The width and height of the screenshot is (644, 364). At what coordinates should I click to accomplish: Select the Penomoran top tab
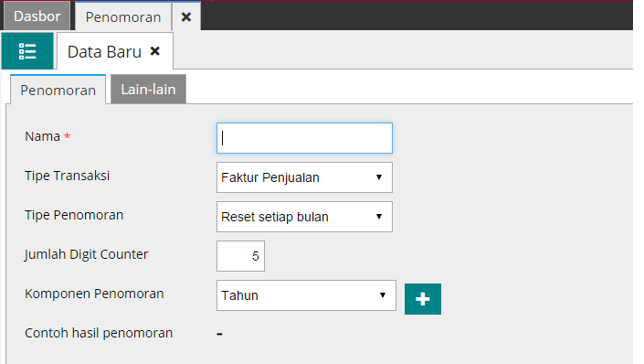click(x=122, y=16)
